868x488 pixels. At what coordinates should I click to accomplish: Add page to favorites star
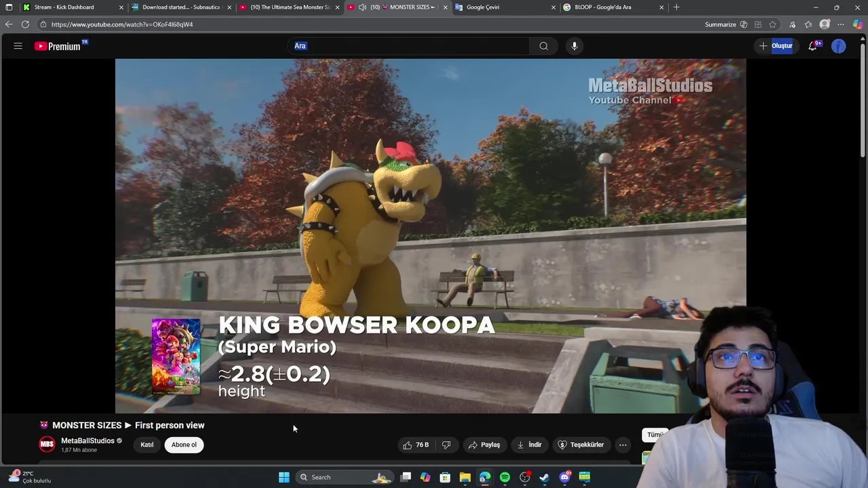point(772,24)
